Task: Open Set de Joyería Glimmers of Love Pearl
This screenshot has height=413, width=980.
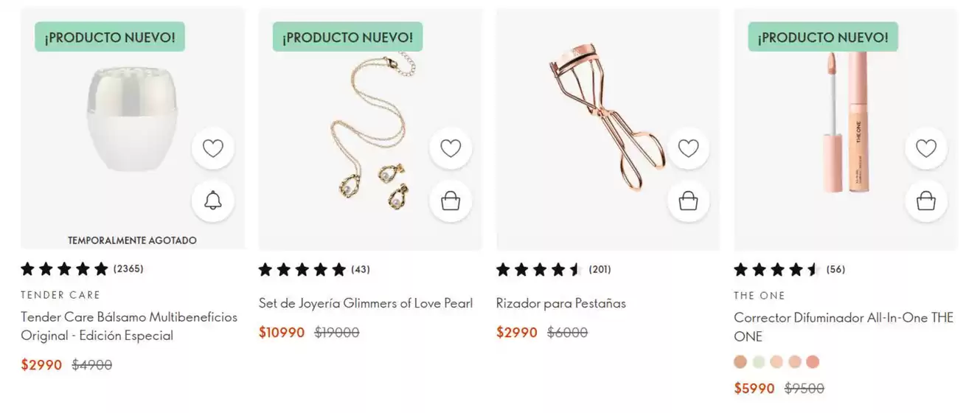Action: click(x=365, y=303)
